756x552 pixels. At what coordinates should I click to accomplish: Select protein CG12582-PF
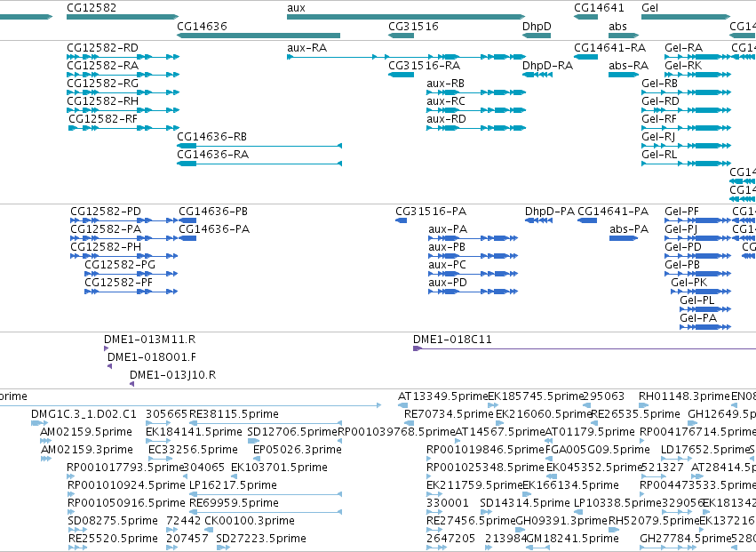point(131,292)
